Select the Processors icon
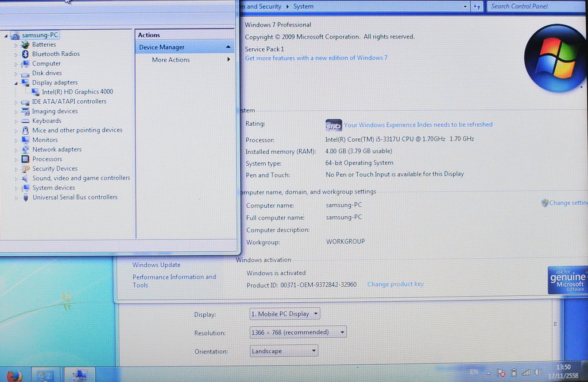Image resolution: width=588 pixels, height=382 pixels. click(x=25, y=159)
